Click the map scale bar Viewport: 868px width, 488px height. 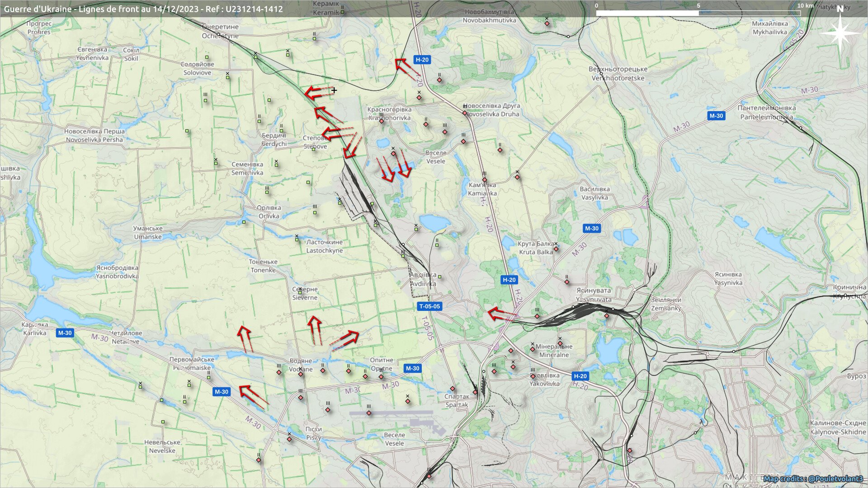tap(698, 13)
